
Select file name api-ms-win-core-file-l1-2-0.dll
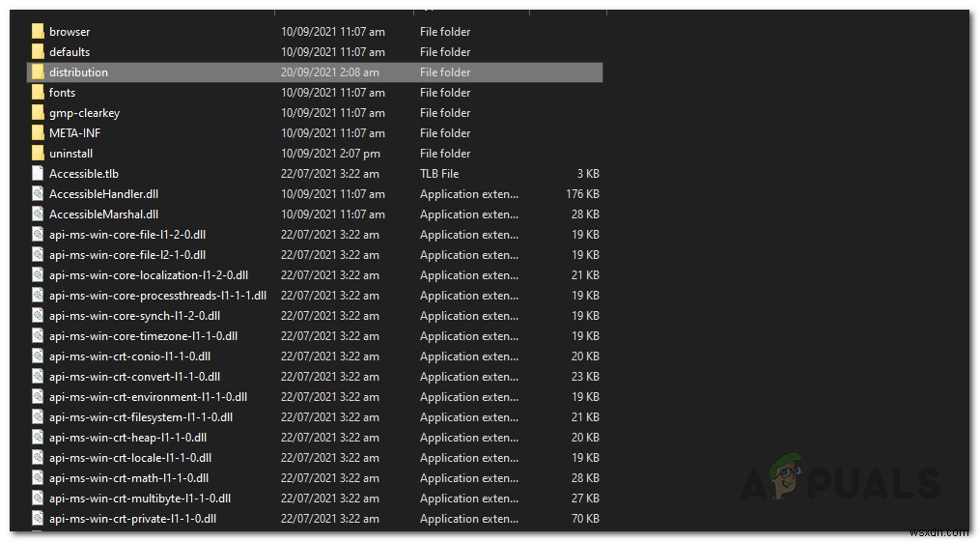[127, 235]
